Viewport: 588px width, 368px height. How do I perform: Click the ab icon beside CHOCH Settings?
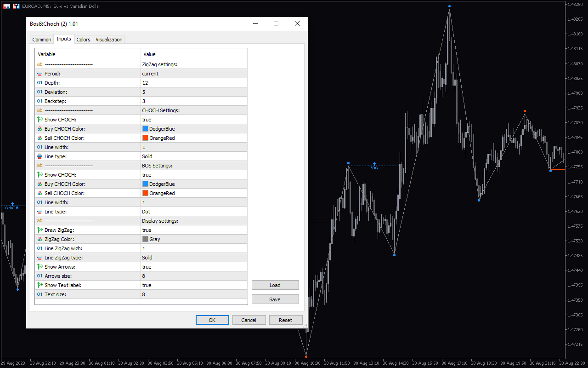click(40, 110)
